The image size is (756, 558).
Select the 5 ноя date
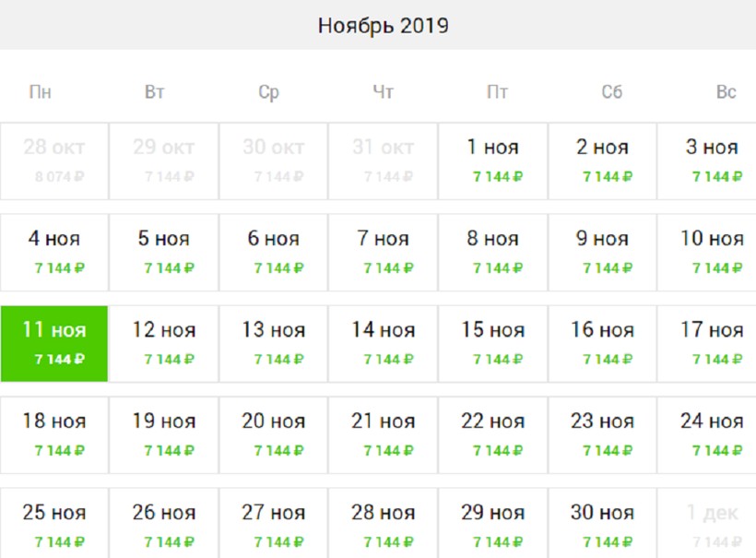(x=163, y=252)
